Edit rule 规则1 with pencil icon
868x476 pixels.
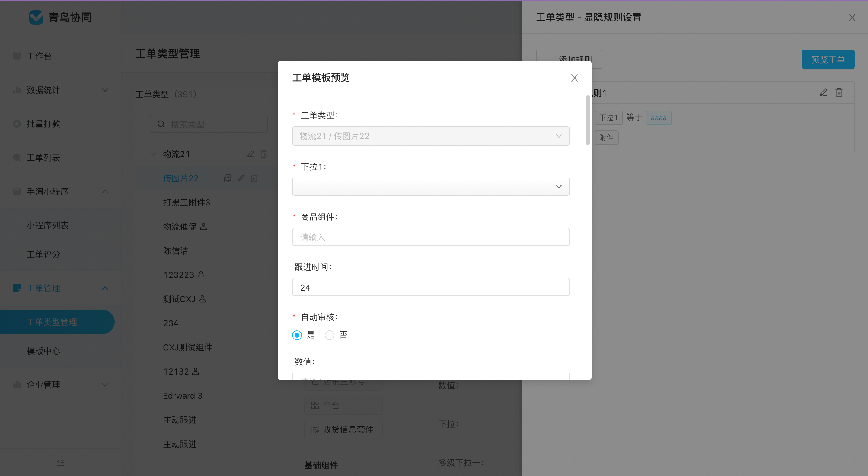point(823,92)
